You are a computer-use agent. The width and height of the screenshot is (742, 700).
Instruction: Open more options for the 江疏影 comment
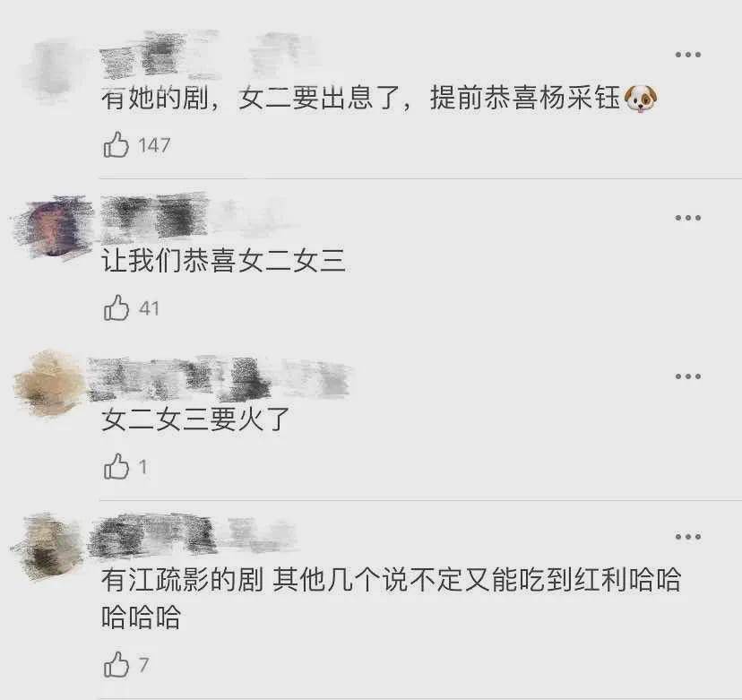coord(687,537)
